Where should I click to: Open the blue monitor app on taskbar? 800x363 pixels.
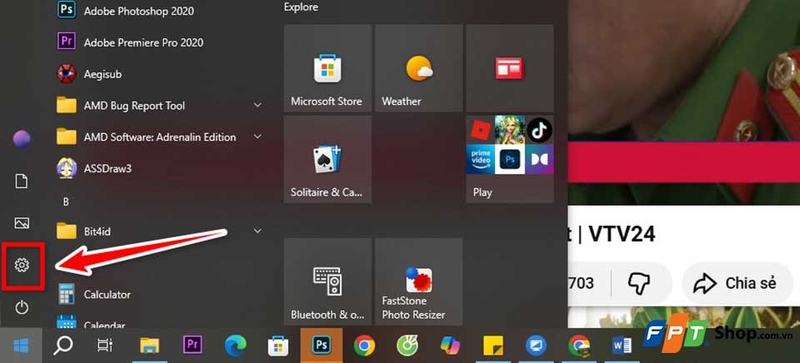coord(536,346)
